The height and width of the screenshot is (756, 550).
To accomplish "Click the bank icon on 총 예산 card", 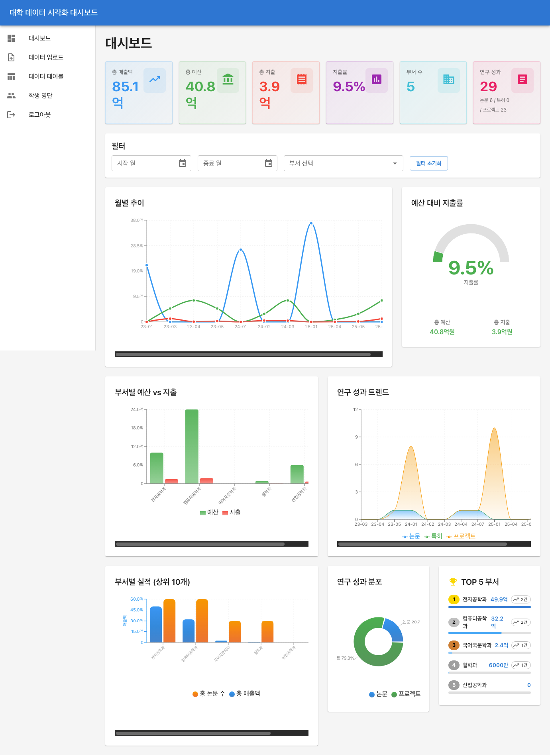I will pyautogui.click(x=228, y=80).
